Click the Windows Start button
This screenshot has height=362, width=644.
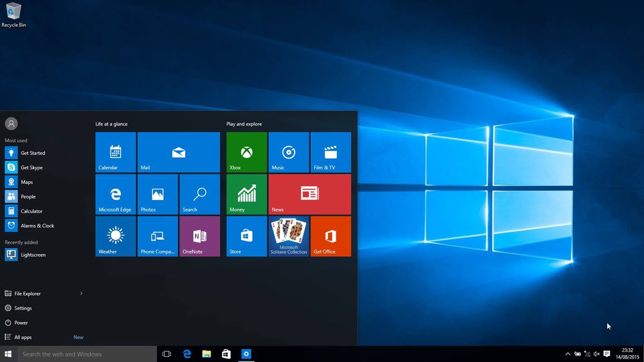pos(8,354)
